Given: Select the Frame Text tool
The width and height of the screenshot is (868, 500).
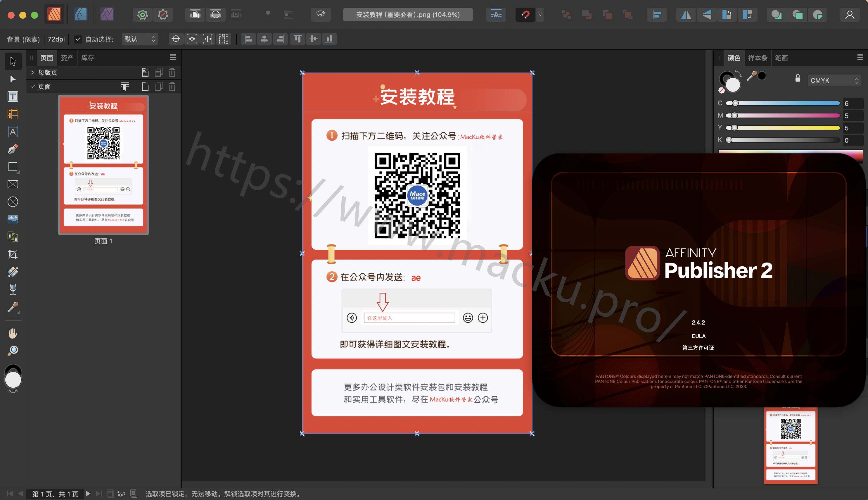Looking at the screenshot, I should click(13, 96).
